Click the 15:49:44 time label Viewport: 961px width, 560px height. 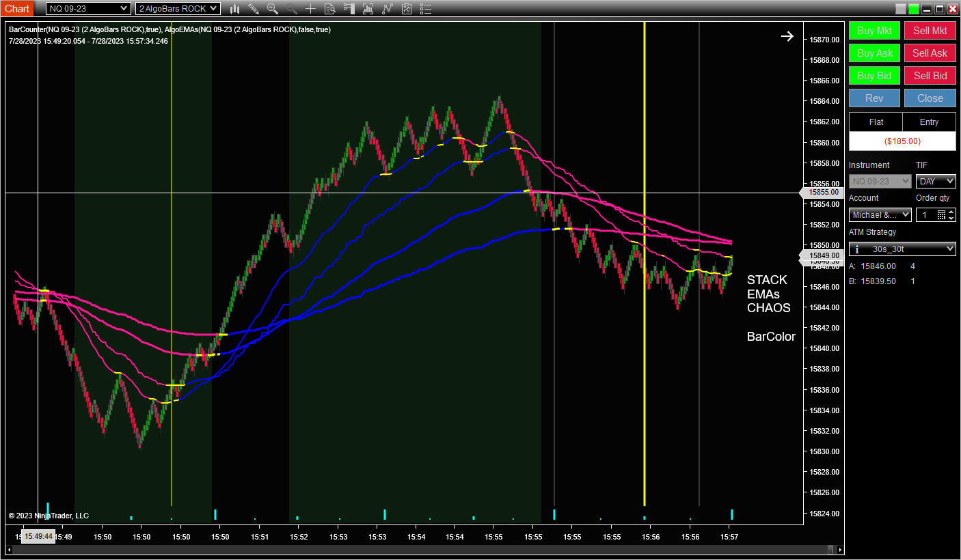[x=38, y=537]
